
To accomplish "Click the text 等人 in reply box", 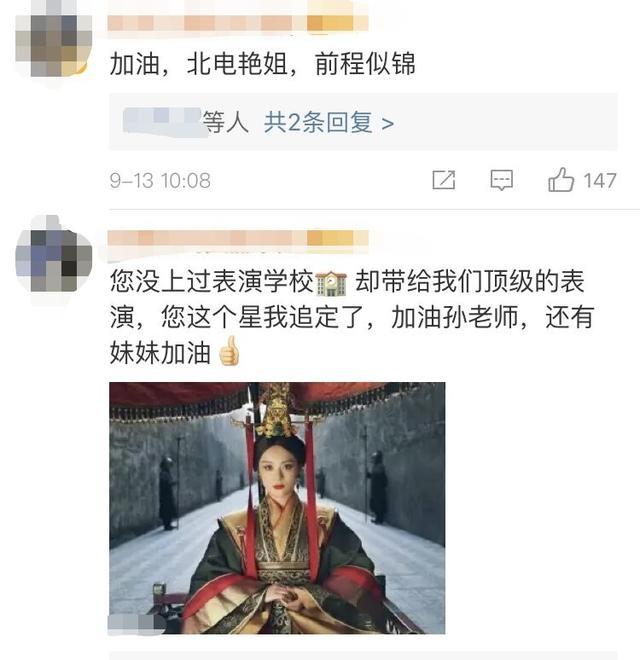I will point(226,122).
